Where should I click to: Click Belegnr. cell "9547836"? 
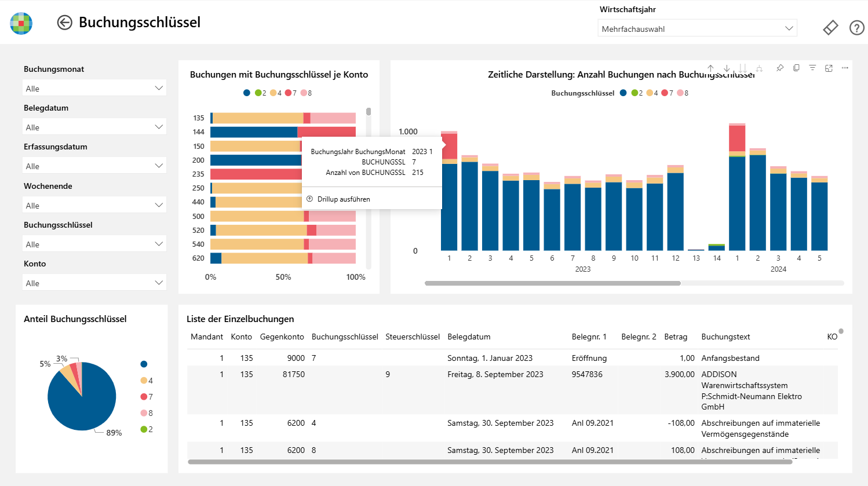(x=587, y=374)
